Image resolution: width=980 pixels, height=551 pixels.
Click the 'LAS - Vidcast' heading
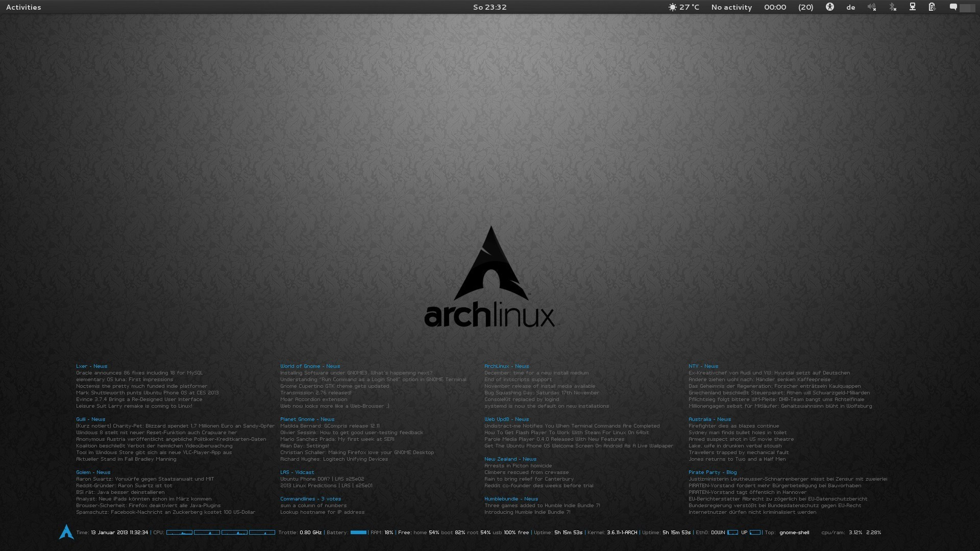(x=297, y=472)
